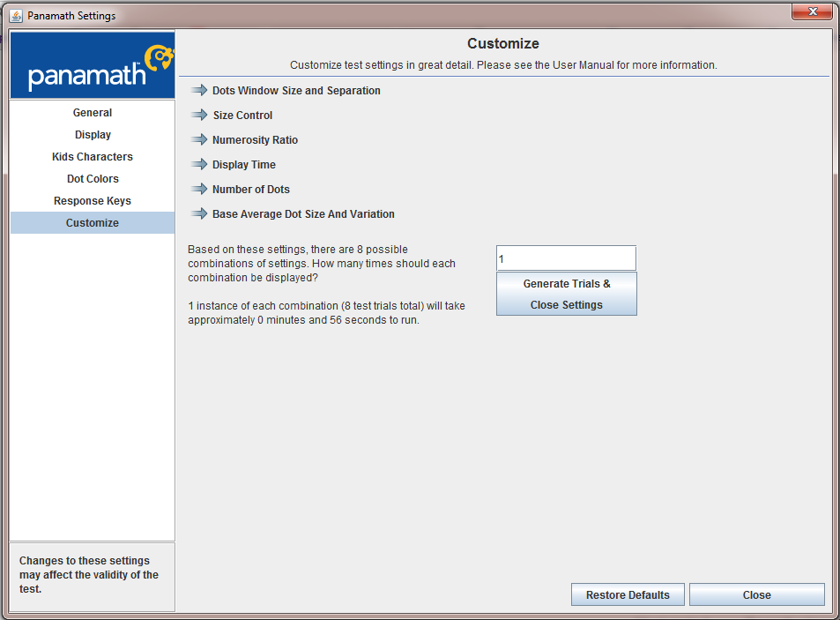The height and width of the screenshot is (620, 840).
Task: Click arrow icon beside Number of Dots
Action: tap(199, 189)
